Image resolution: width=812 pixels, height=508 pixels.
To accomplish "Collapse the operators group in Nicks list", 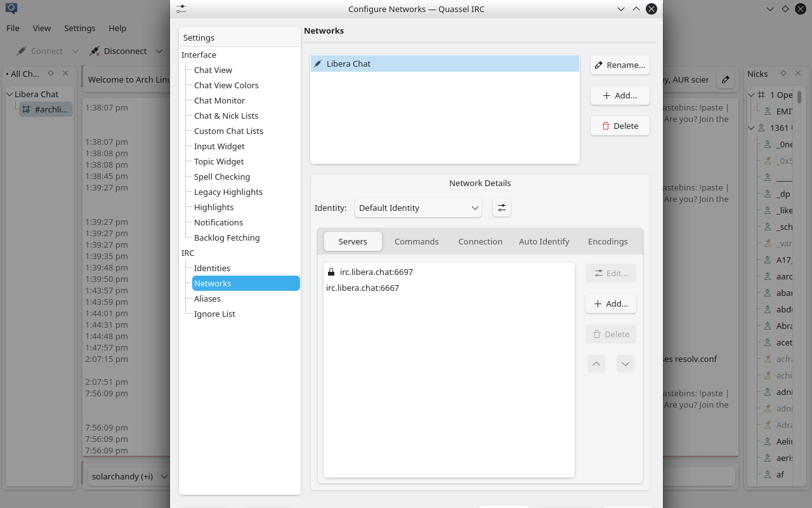I will [751, 95].
